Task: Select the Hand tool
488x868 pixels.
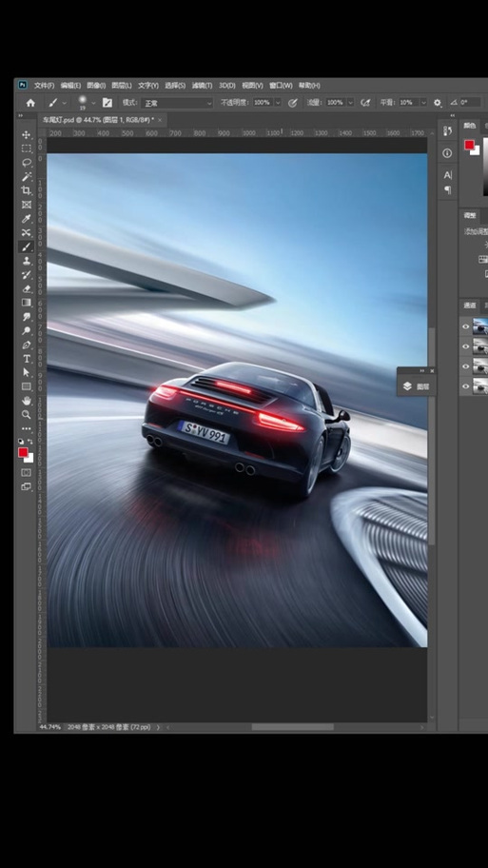Action: tap(26, 401)
